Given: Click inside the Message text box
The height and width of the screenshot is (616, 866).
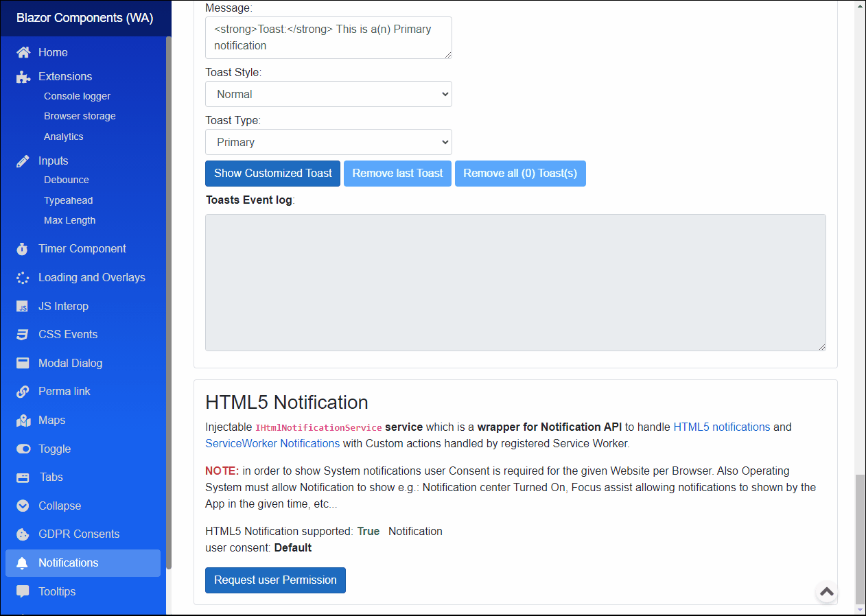Looking at the screenshot, I should point(328,37).
